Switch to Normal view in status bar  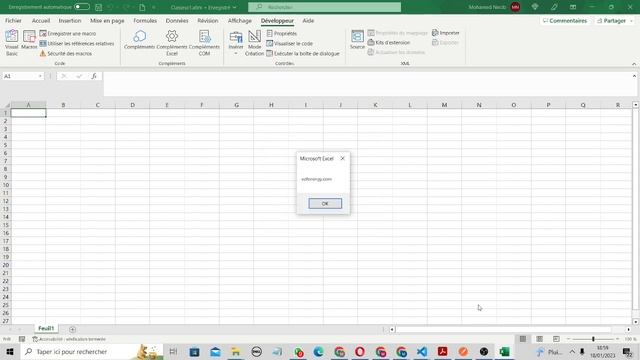pos(523,339)
